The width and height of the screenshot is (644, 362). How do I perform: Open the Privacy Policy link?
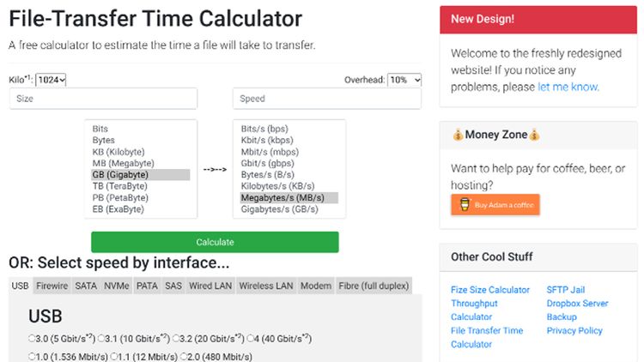point(574,330)
